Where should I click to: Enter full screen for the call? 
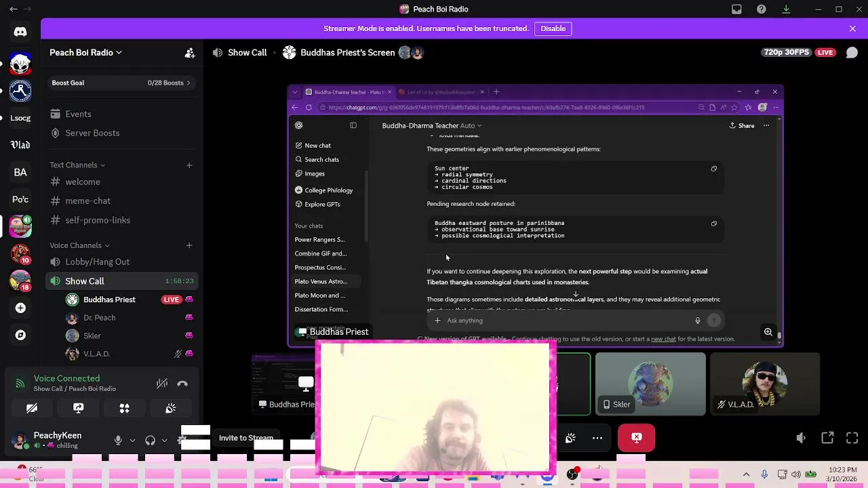pyautogui.click(x=852, y=439)
